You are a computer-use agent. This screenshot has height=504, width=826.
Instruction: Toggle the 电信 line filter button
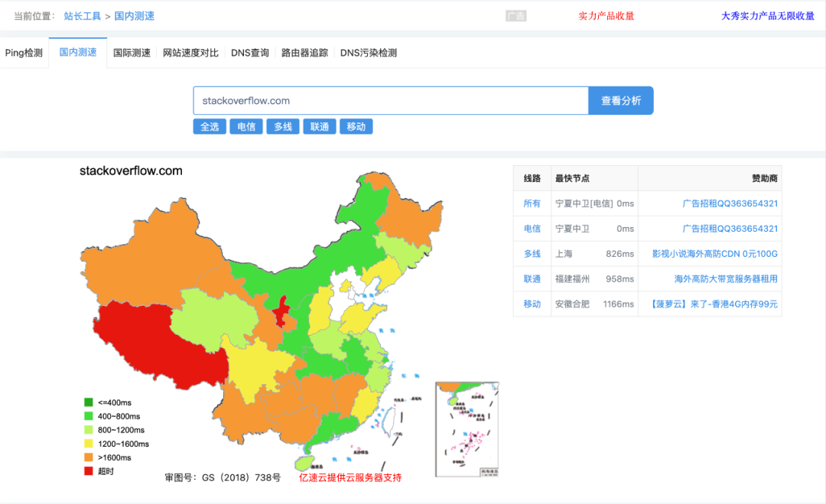[246, 126]
